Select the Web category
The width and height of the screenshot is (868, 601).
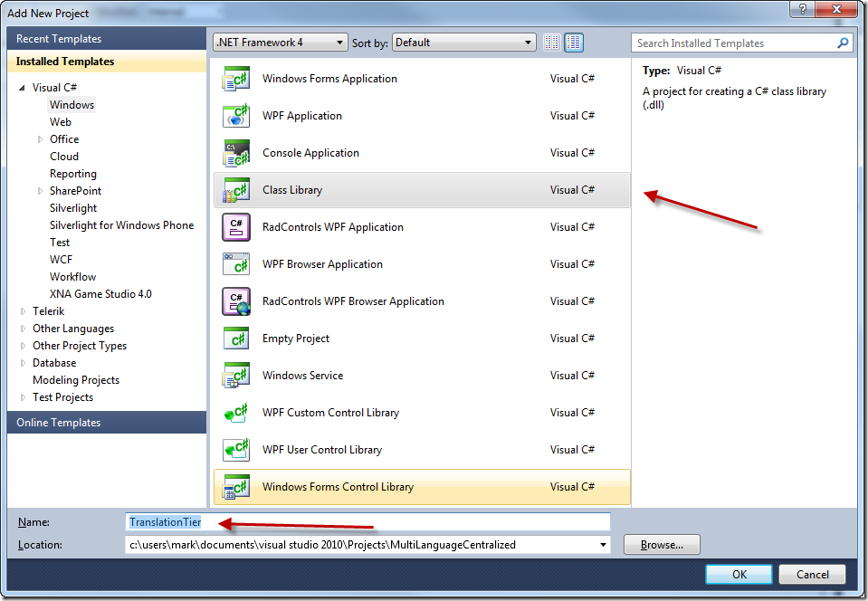61,122
